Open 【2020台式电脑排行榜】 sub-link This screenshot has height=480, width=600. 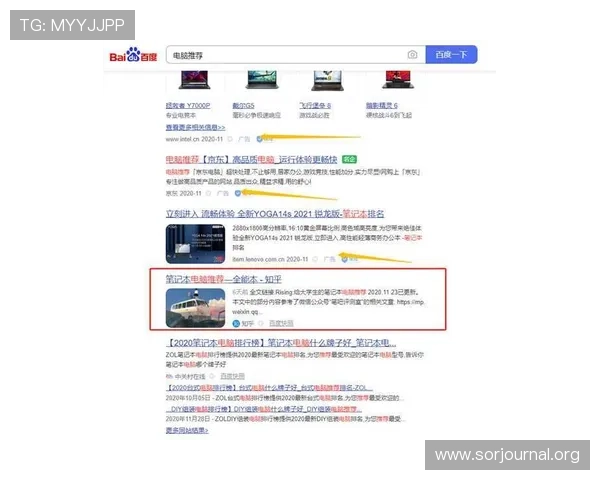269,388
